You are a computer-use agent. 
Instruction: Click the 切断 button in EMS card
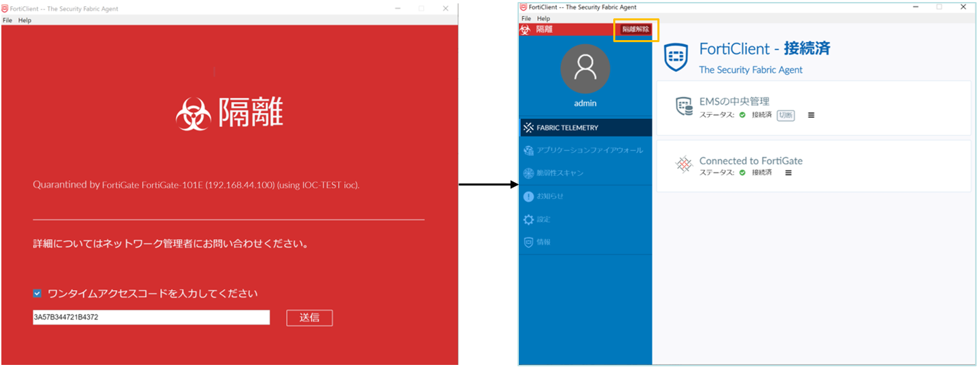point(785,115)
